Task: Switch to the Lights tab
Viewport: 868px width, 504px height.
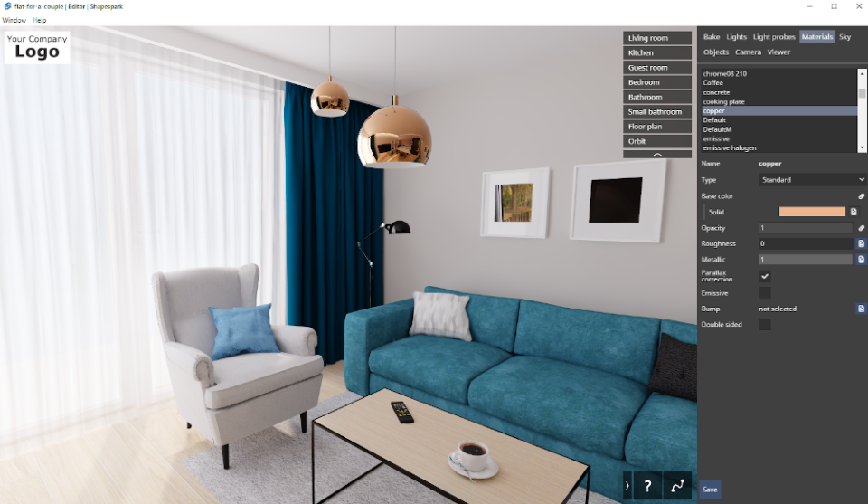Action: coord(736,36)
